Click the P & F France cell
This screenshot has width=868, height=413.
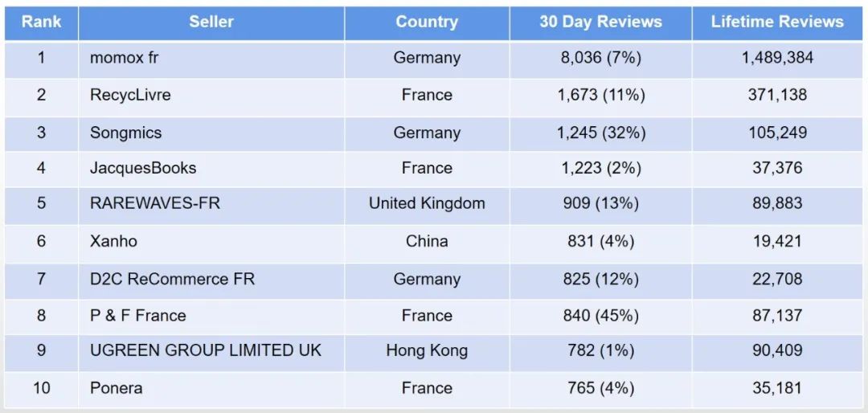[x=138, y=315]
